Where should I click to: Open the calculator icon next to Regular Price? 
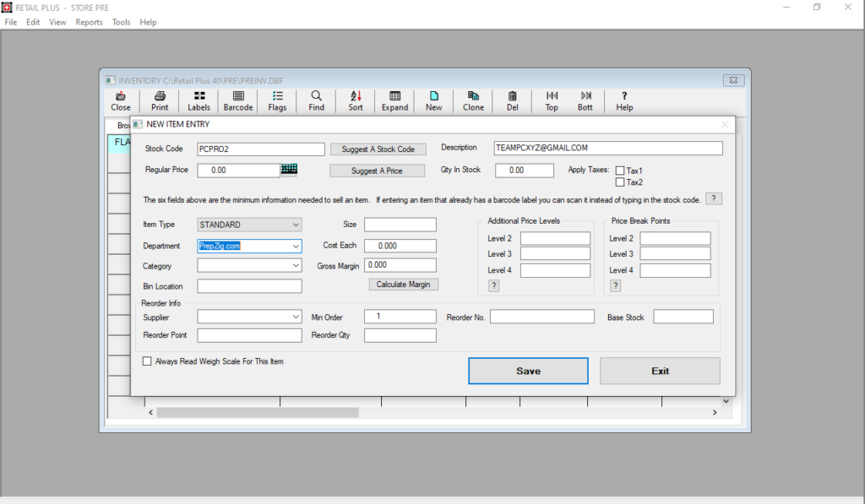pyautogui.click(x=289, y=169)
